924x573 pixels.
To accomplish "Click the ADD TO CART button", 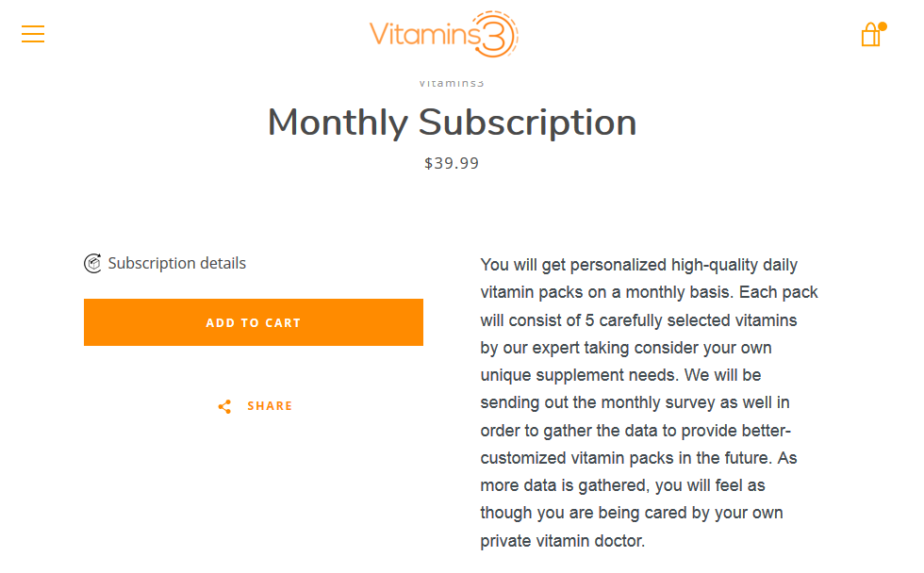I will (x=253, y=321).
